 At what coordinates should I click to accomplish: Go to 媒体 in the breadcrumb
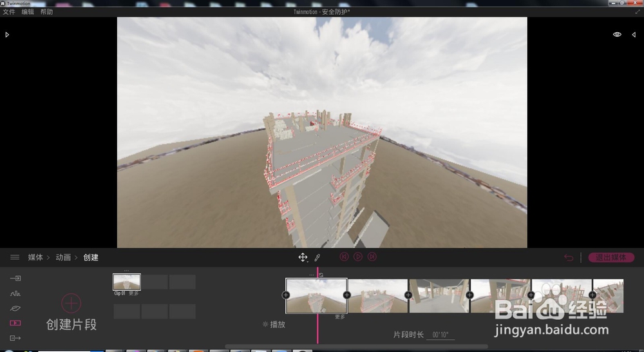pyautogui.click(x=35, y=257)
